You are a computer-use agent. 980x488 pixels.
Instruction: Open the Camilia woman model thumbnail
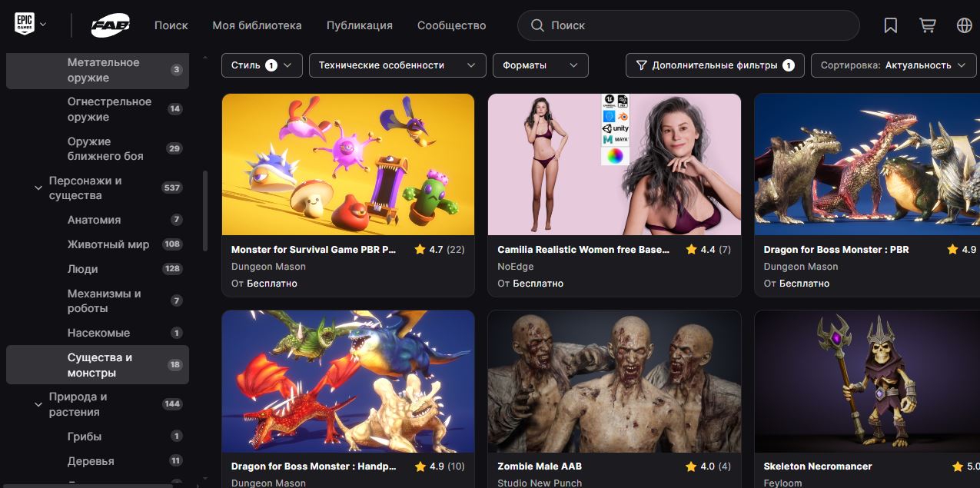point(614,164)
